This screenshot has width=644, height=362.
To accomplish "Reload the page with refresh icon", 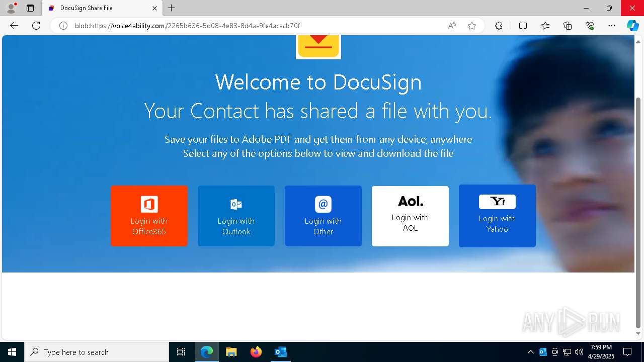I will pos(36,26).
